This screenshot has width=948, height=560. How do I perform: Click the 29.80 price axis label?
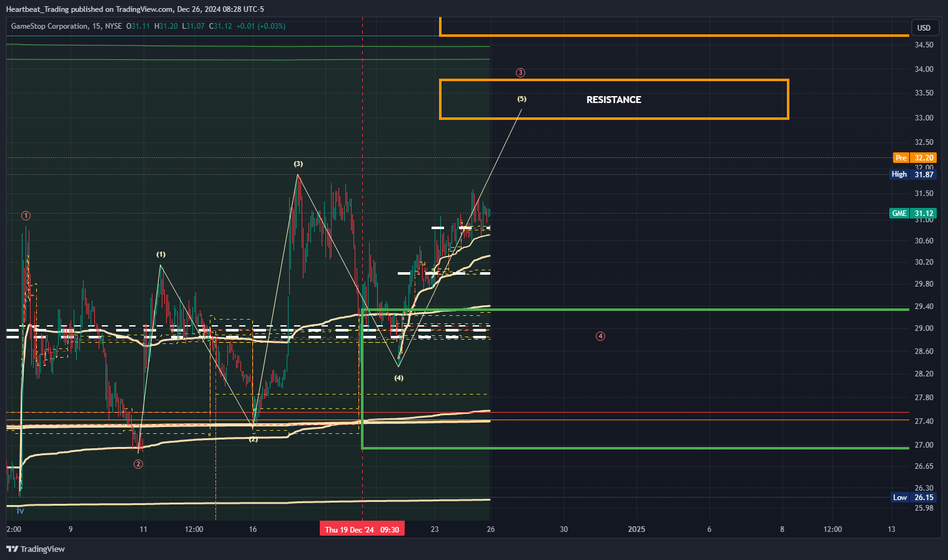(924, 284)
